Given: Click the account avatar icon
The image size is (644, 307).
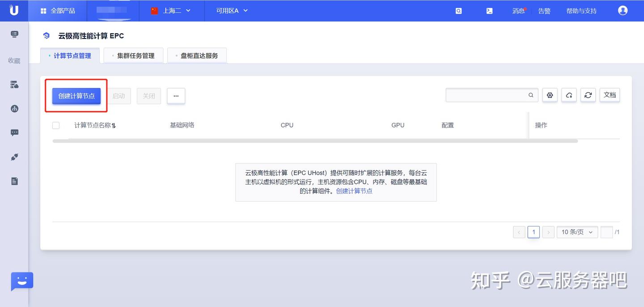Looking at the screenshot, I should [623, 10].
